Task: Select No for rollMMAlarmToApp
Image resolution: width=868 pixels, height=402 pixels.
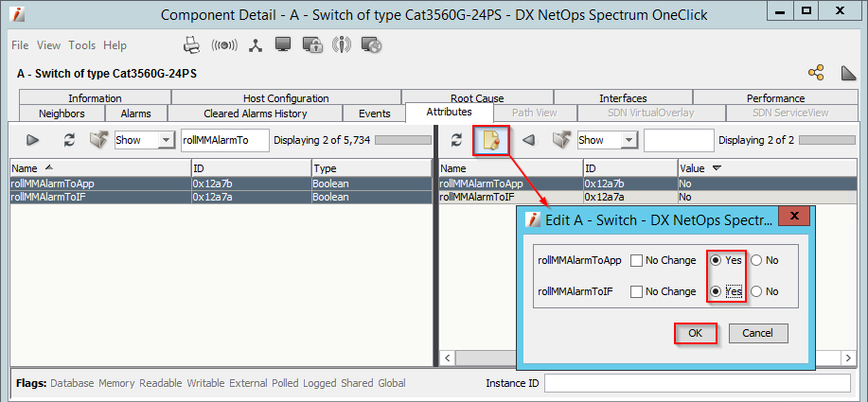Action: pyautogui.click(x=756, y=260)
